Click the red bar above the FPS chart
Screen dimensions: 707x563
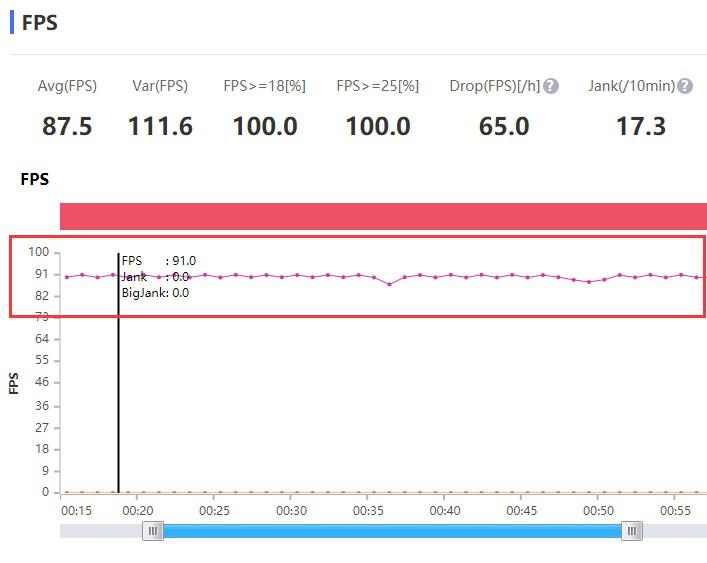click(x=383, y=216)
